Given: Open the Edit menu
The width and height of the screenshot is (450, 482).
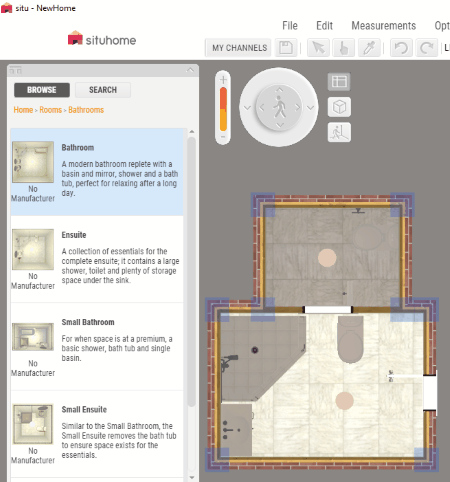Looking at the screenshot, I should 324,26.
